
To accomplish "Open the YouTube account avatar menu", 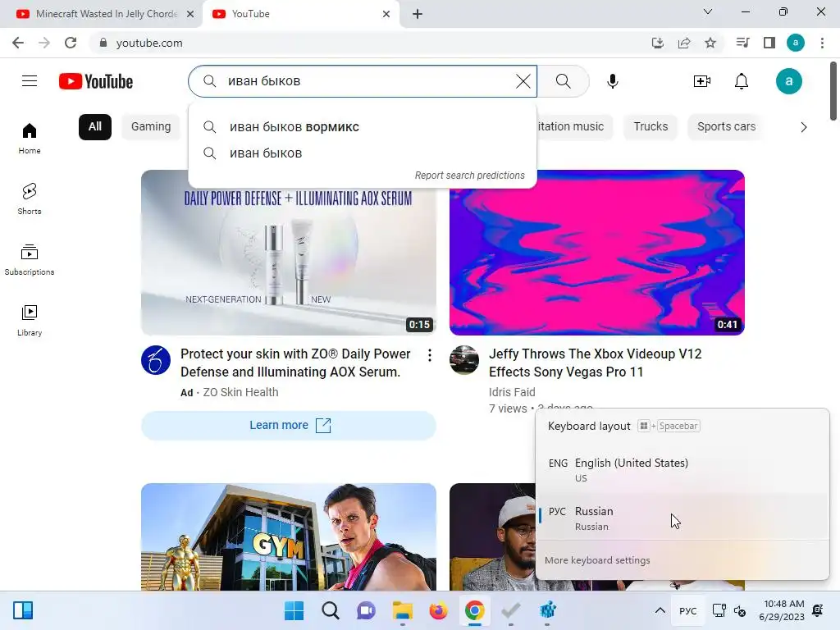I will pyautogui.click(x=788, y=81).
